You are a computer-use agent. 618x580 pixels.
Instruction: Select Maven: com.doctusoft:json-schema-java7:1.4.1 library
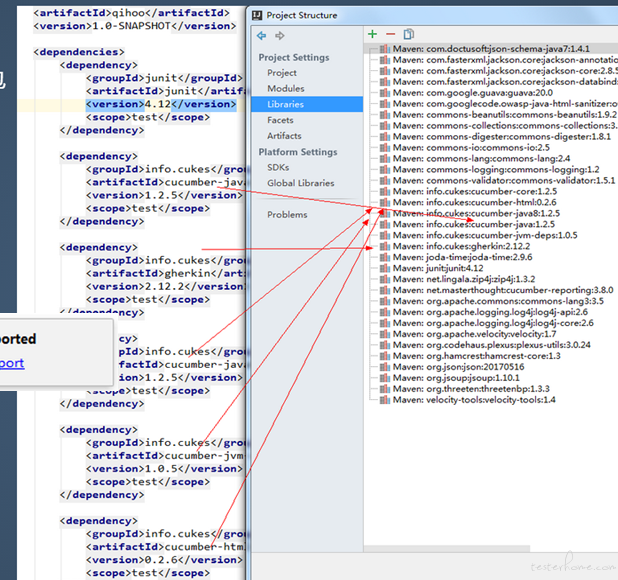click(x=491, y=49)
